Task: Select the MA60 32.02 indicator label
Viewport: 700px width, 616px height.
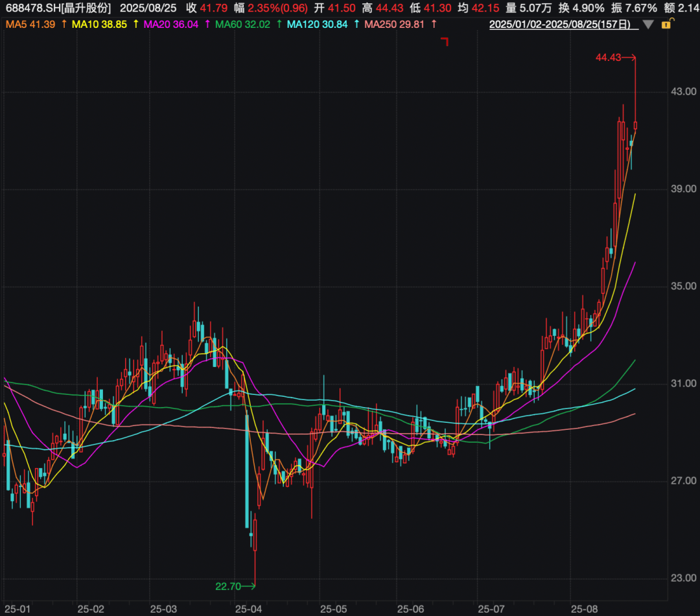Action: tap(243, 25)
